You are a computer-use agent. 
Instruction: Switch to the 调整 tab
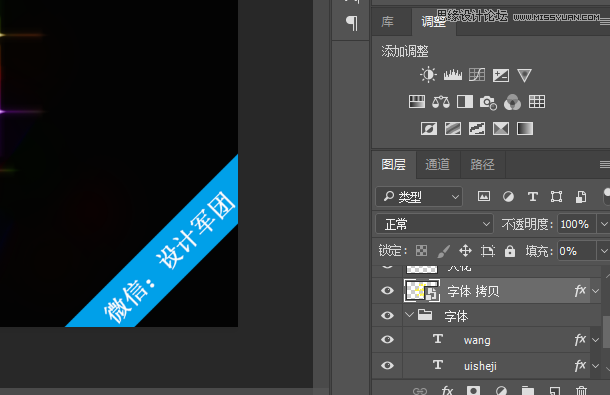[x=433, y=21]
